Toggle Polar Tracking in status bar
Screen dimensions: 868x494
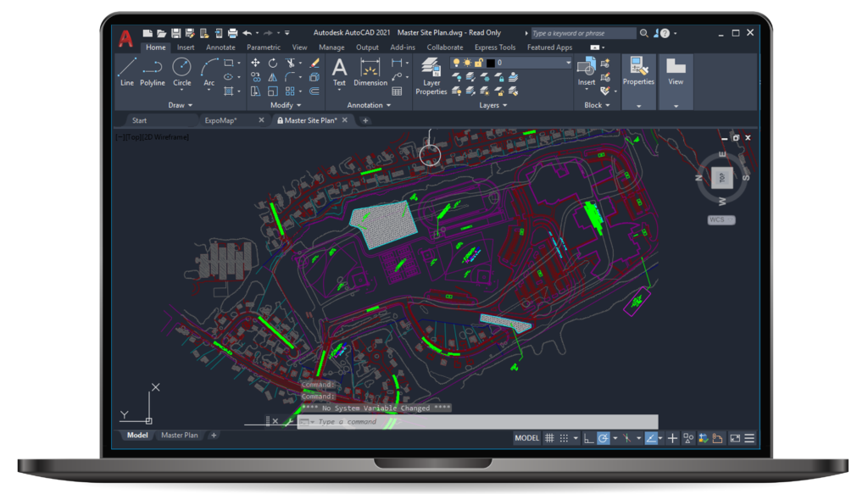tap(603, 438)
